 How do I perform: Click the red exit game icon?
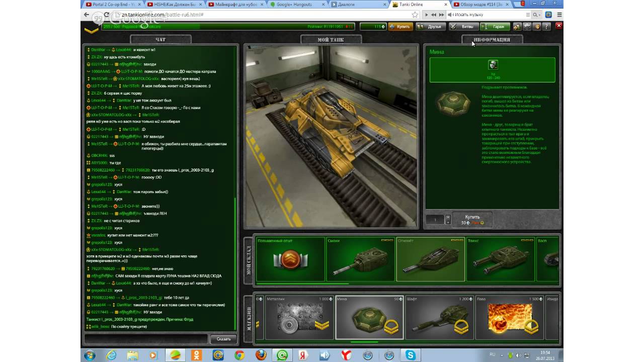(560, 26)
